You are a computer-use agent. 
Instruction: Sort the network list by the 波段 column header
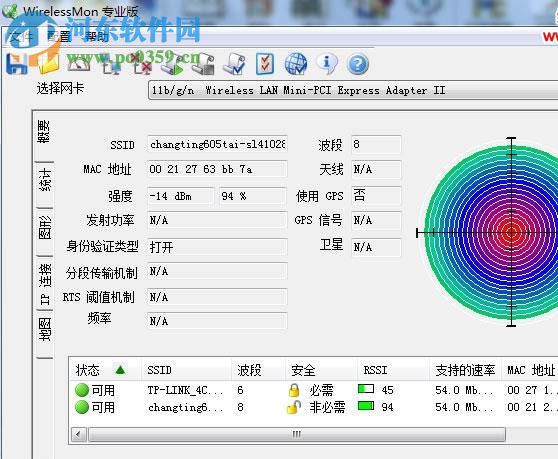point(259,370)
